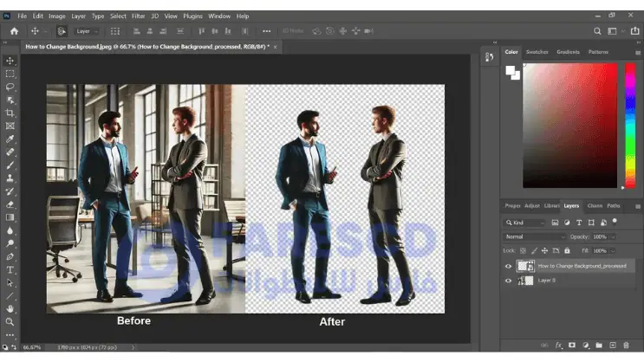The width and height of the screenshot is (644, 362).
Task: Open the Select menu
Action: [x=118, y=16]
